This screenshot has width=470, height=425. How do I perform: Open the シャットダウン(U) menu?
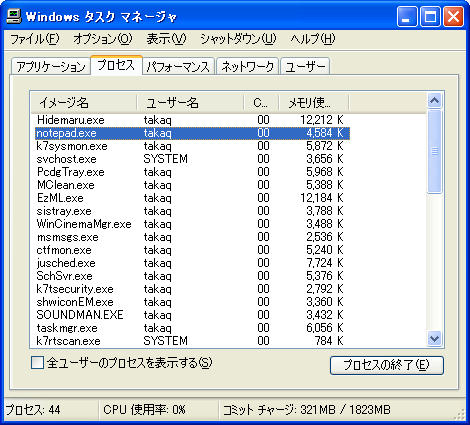point(238,39)
